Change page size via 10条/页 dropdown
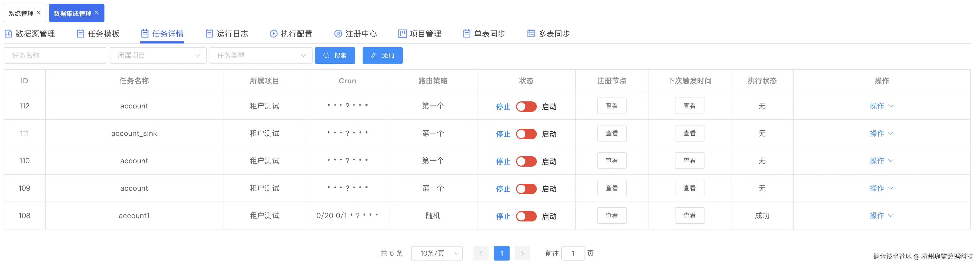The height and width of the screenshot is (267, 980). [437, 253]
